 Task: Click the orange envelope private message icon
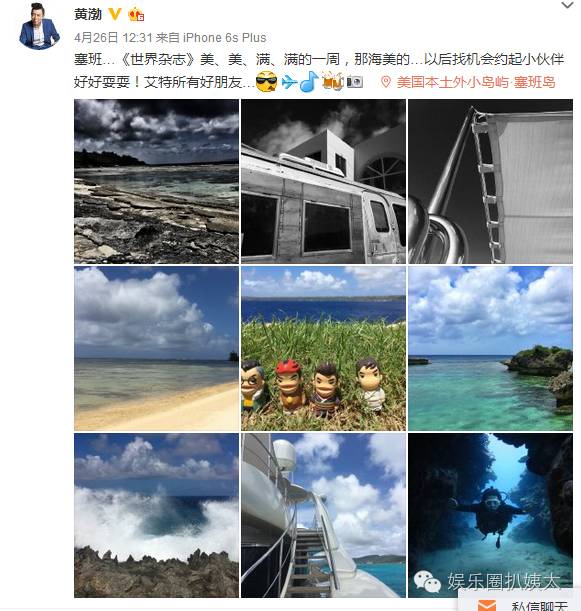click(x=487, y=606)
